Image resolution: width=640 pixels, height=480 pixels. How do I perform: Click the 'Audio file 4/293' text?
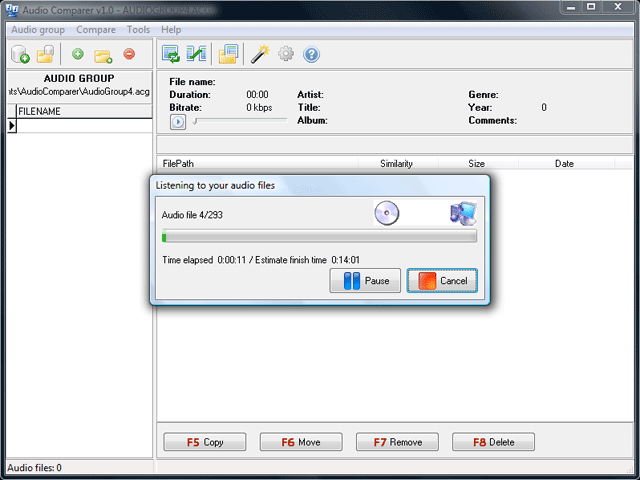192,215
